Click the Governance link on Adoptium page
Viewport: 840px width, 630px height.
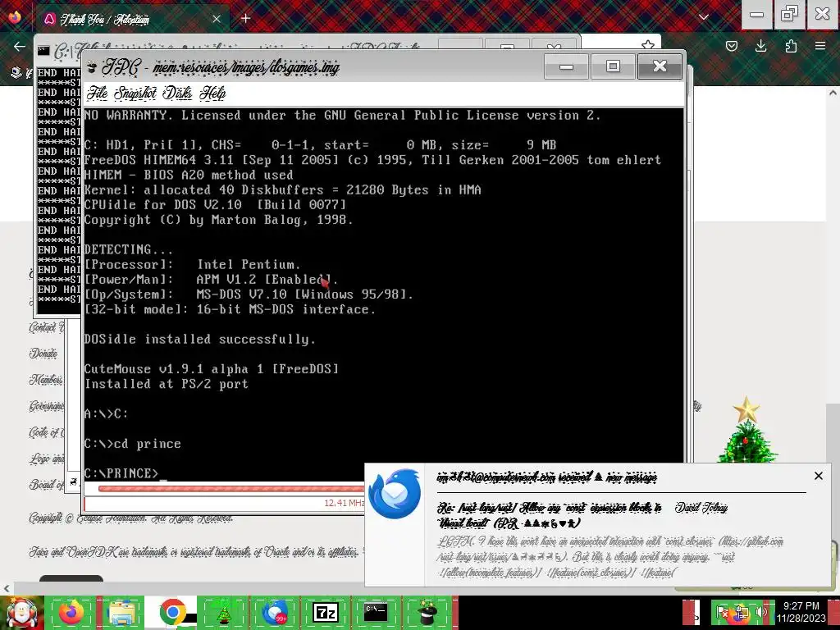point(47,406)
